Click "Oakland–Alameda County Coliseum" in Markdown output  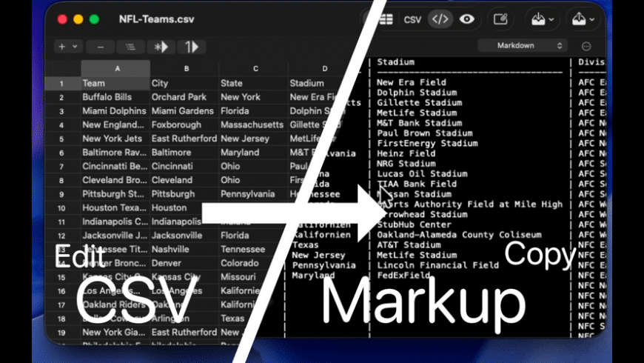pyautogui.click(x=459, y=235)
